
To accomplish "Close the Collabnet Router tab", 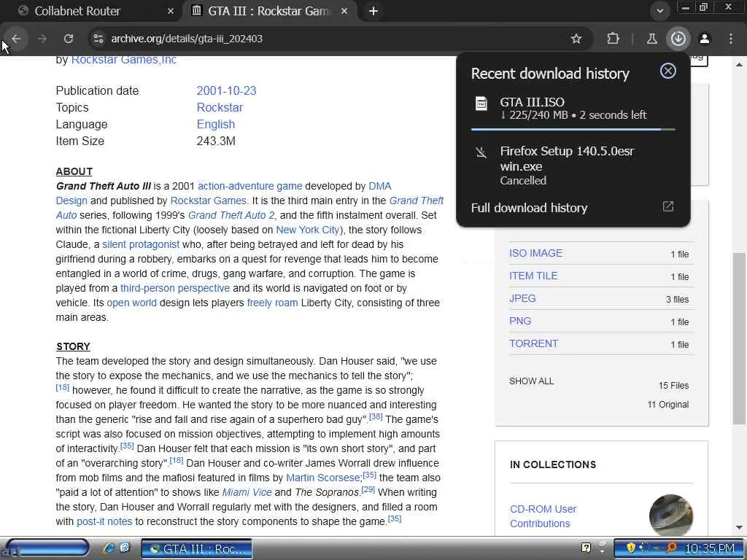I will [171, 11].
